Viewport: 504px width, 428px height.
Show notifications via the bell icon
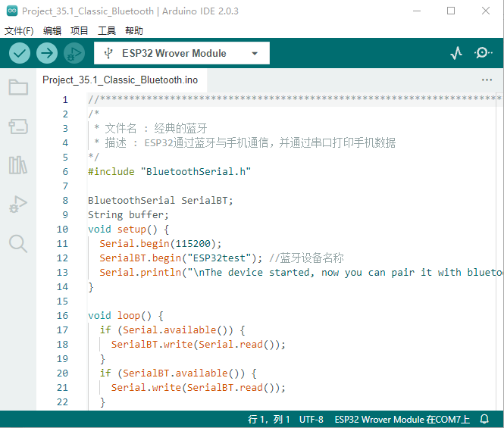484,420
